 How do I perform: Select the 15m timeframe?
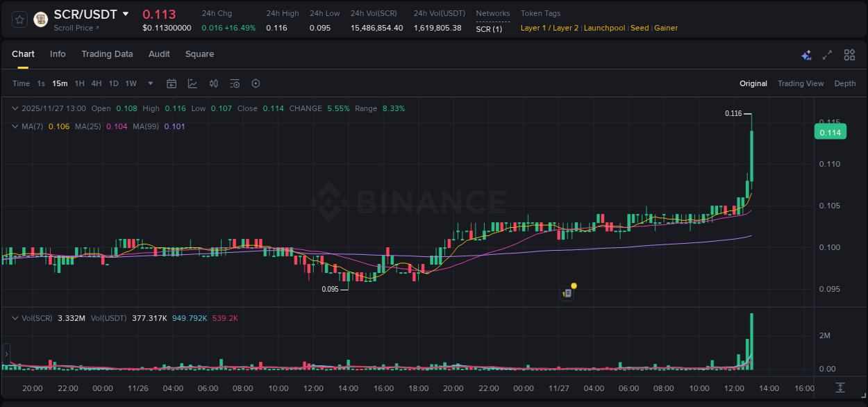point(60,83)
